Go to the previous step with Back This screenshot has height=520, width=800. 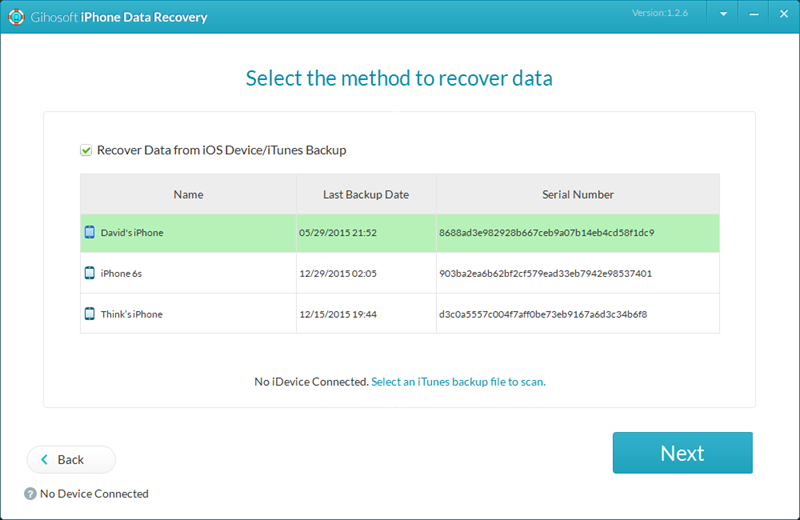[x=71, y=460]
